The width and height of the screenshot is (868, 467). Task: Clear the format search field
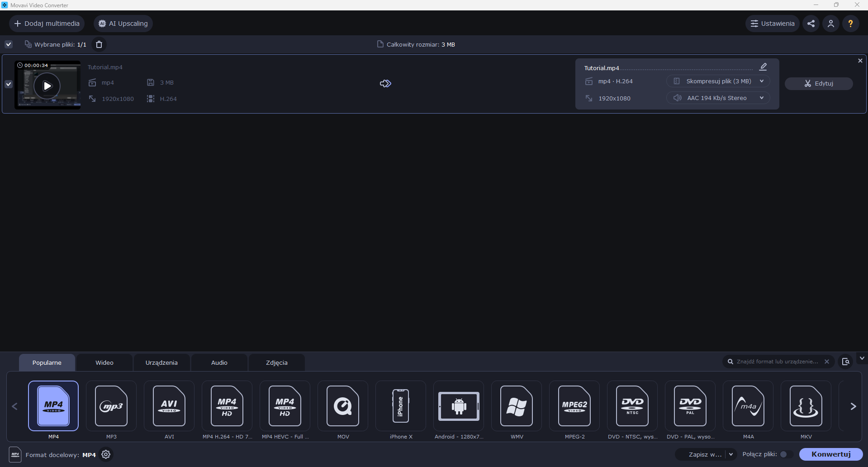827,362
